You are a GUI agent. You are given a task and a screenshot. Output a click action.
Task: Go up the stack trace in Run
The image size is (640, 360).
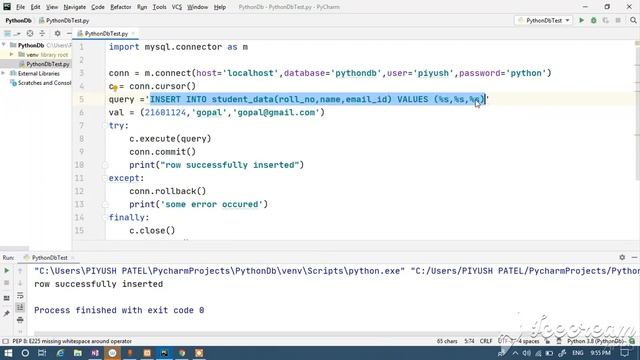pos(20,271)
